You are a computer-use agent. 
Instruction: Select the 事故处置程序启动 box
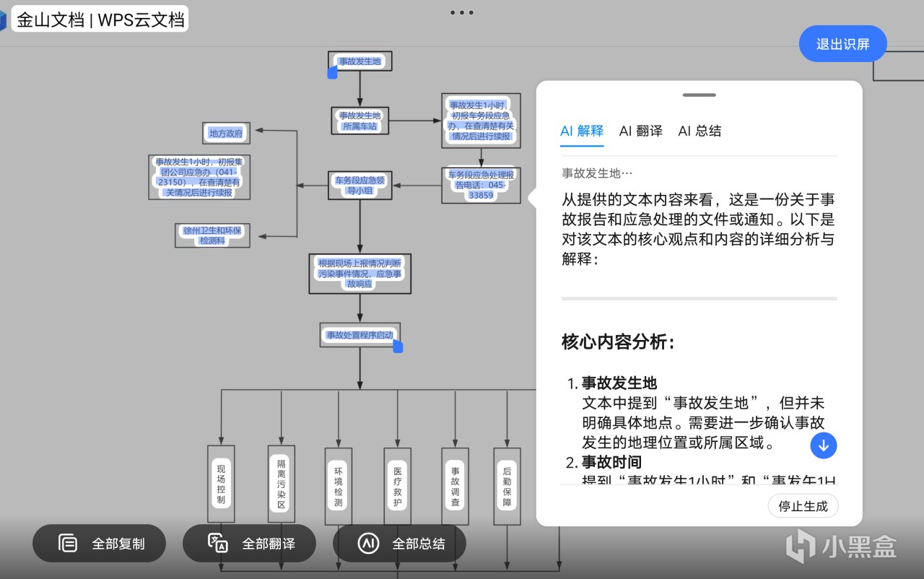point(359,335)
